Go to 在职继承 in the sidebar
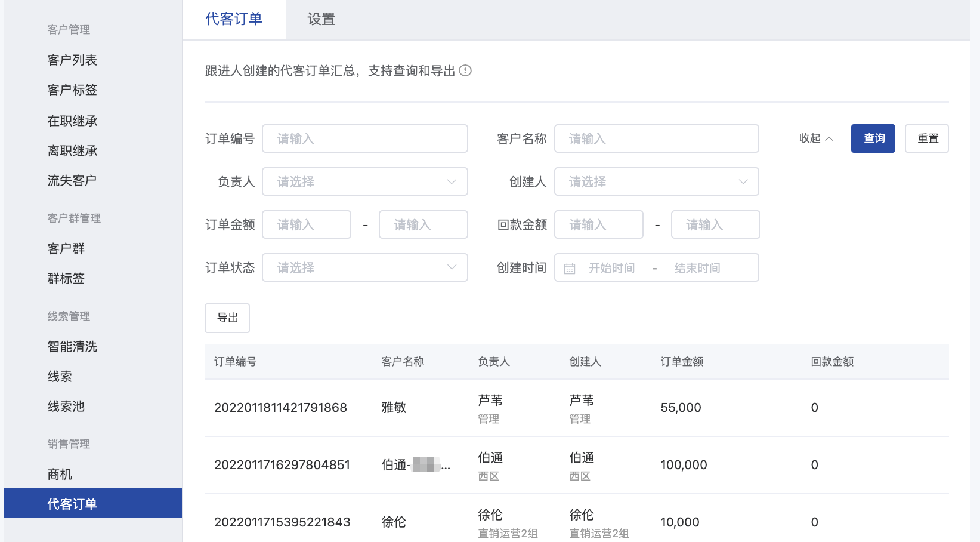 coord(72,121)
